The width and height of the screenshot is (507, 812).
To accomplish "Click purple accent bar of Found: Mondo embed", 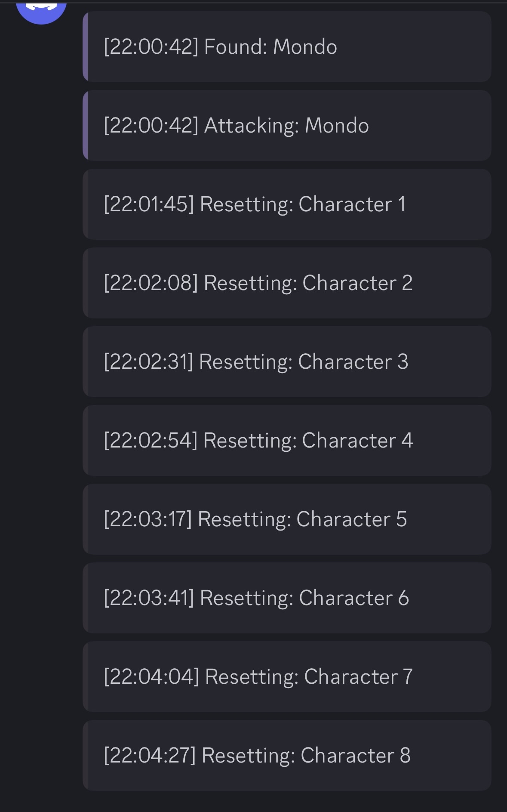I will pyautogui.click(x=85, y=47).
